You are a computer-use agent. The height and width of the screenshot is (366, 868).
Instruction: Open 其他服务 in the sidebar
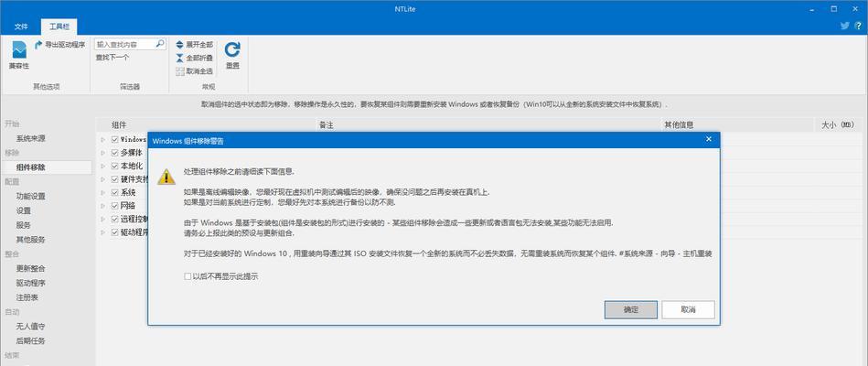(x=30, y=240)
